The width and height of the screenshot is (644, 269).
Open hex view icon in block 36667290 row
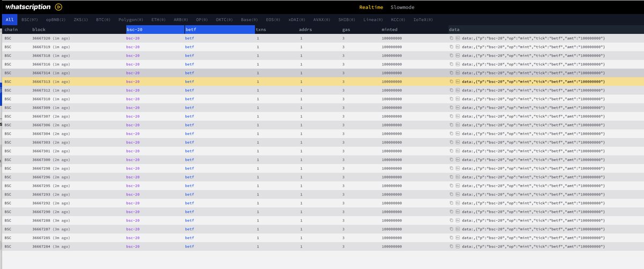458,212
